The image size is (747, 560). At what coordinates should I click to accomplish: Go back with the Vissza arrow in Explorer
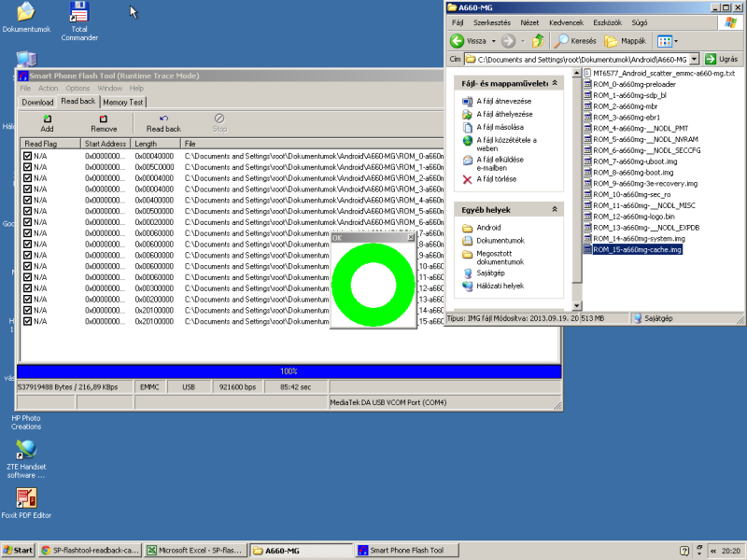tap(457, 41)
